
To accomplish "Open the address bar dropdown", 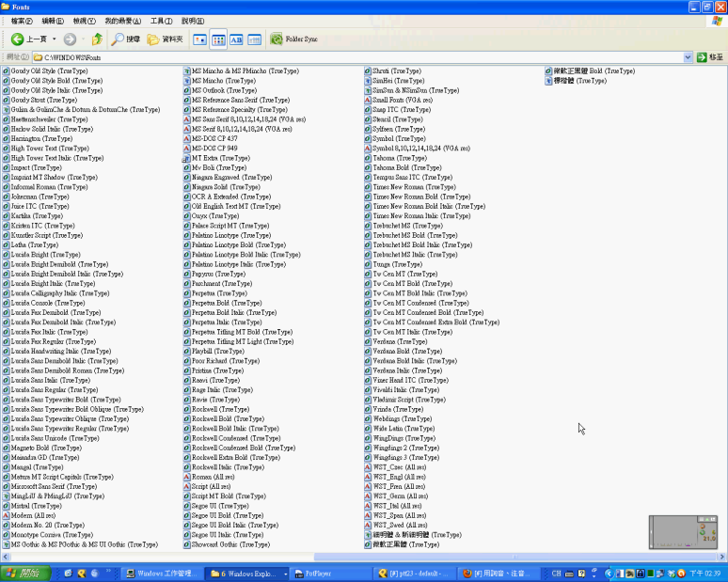I will pos(687,57).
